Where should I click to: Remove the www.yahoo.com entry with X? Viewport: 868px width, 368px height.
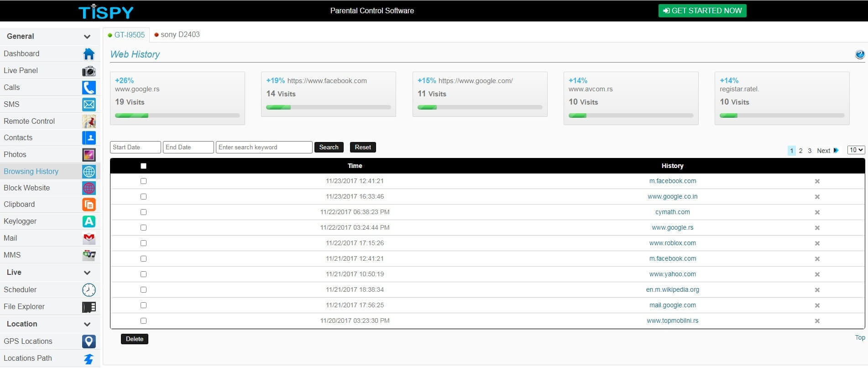pos(817,274)
